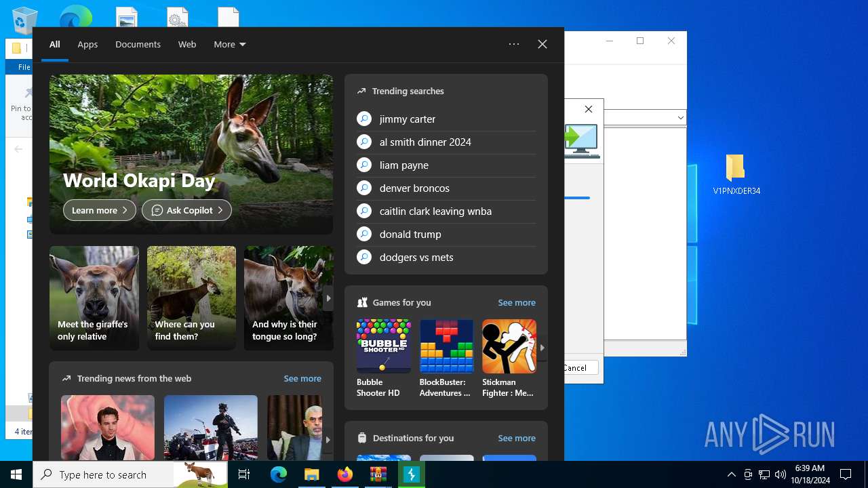Viewport: 868px width, 488px height.
Task: Open network status tray icon
Action: click(x=764, y=474)
